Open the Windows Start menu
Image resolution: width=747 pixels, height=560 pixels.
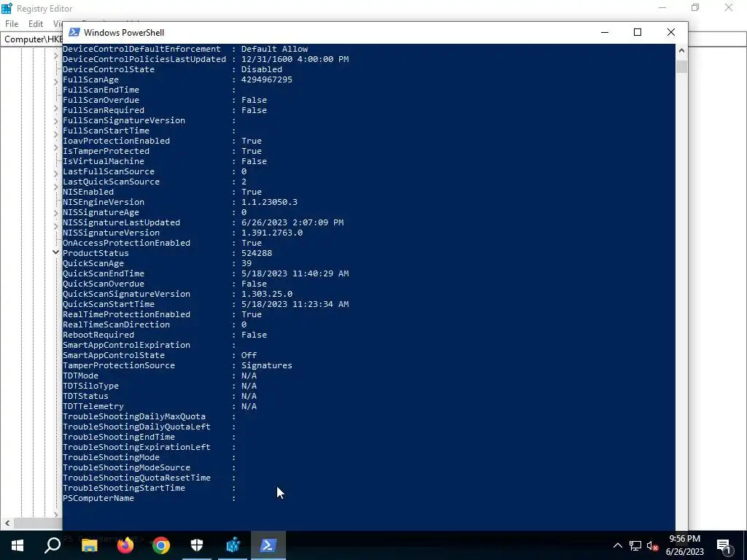click(x=18, y=545)
